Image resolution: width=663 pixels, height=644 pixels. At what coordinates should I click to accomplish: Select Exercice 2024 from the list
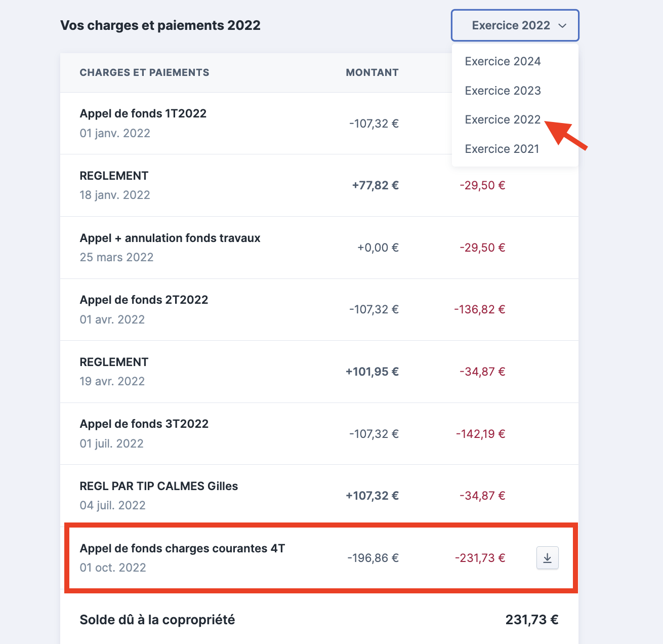tap(503, 61)
